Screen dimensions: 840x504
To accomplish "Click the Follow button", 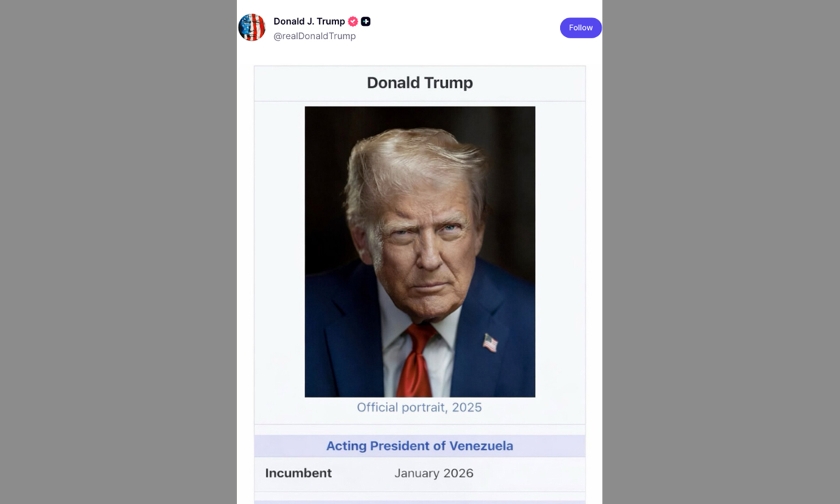I will (x=580, y=27).
